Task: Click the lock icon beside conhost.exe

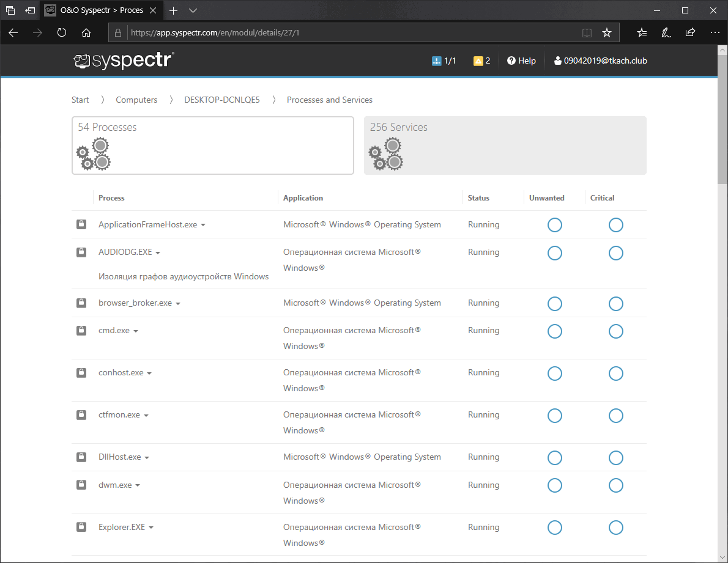Action: [81, 372]
